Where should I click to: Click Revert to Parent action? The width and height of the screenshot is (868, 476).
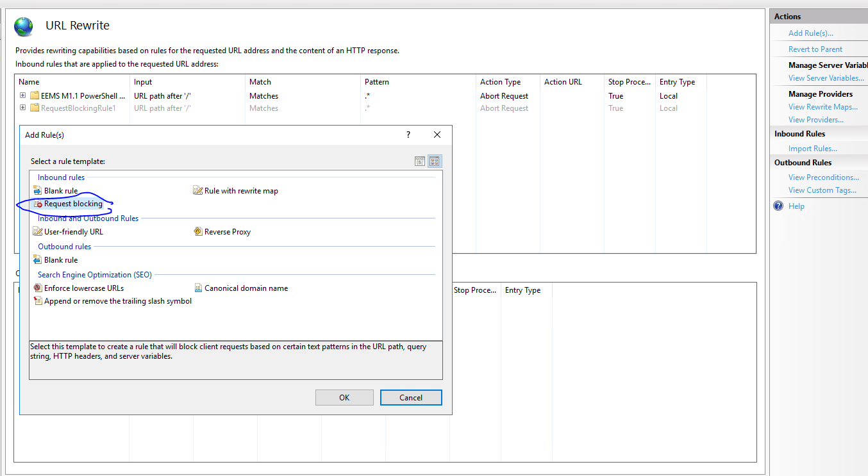815,49
